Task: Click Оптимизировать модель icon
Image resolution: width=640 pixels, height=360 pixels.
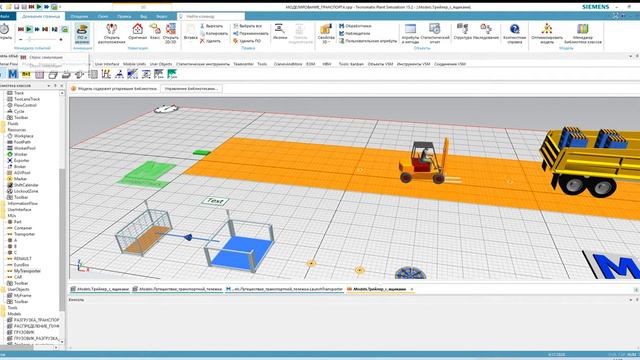Action: (x=547, y=33)
